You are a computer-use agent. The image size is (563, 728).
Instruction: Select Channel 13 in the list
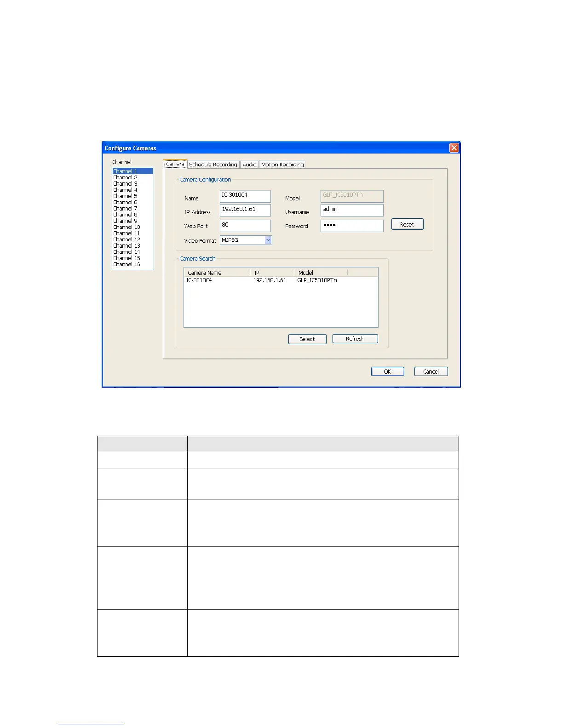[x=133, y=245]
